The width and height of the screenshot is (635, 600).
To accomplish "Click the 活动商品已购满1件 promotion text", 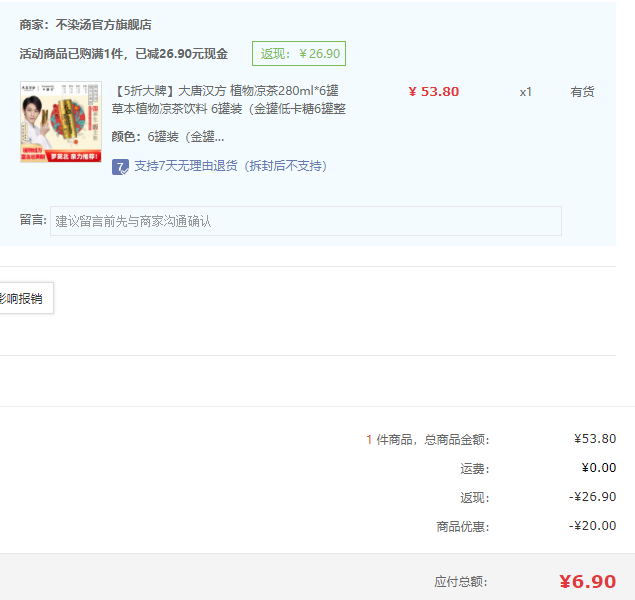I will pyautogui.click(x=123, y=54).
